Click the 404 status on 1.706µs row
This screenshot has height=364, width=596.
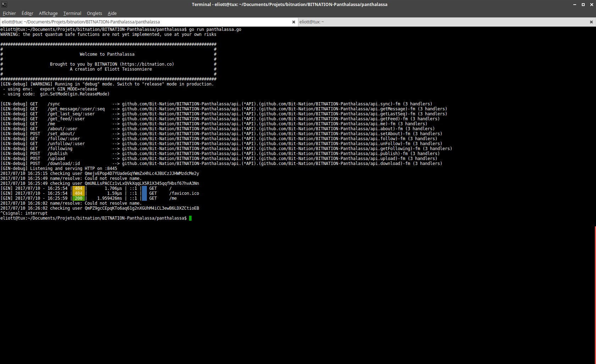click(x=78, y=188)
